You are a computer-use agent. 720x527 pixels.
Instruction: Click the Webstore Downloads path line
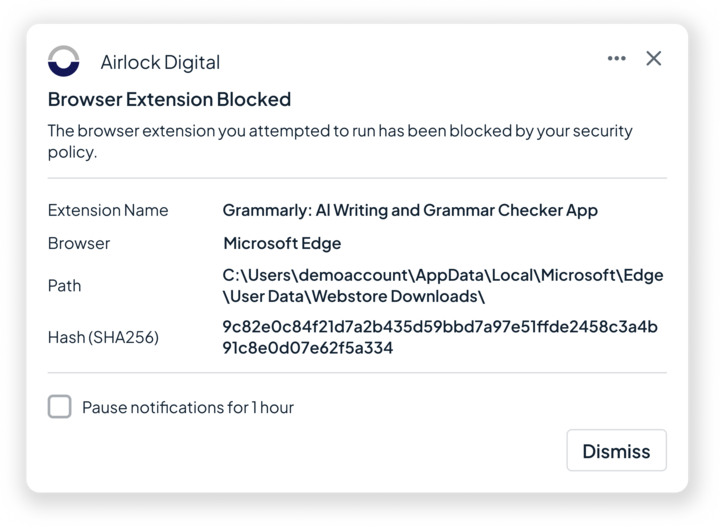[x=354, y=296]
